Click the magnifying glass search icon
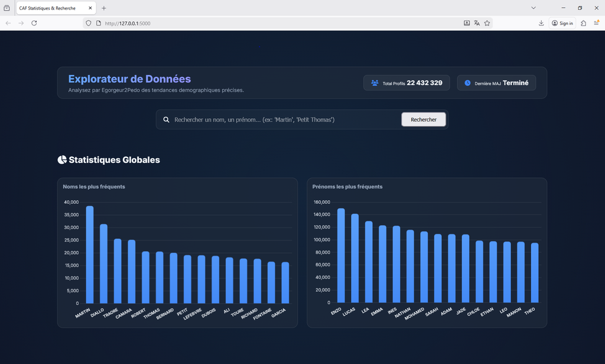The width and height of the screenshot is (605, 364). point(167,119)
